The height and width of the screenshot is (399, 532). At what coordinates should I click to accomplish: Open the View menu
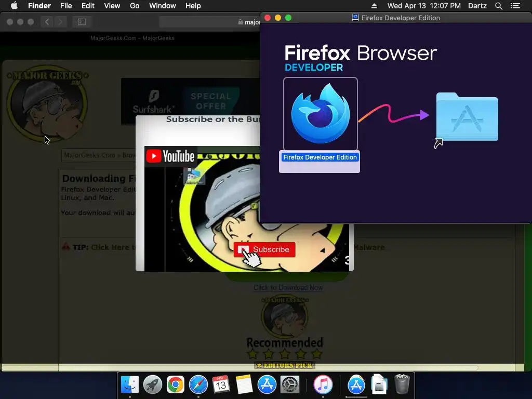(x=112, y=6)
